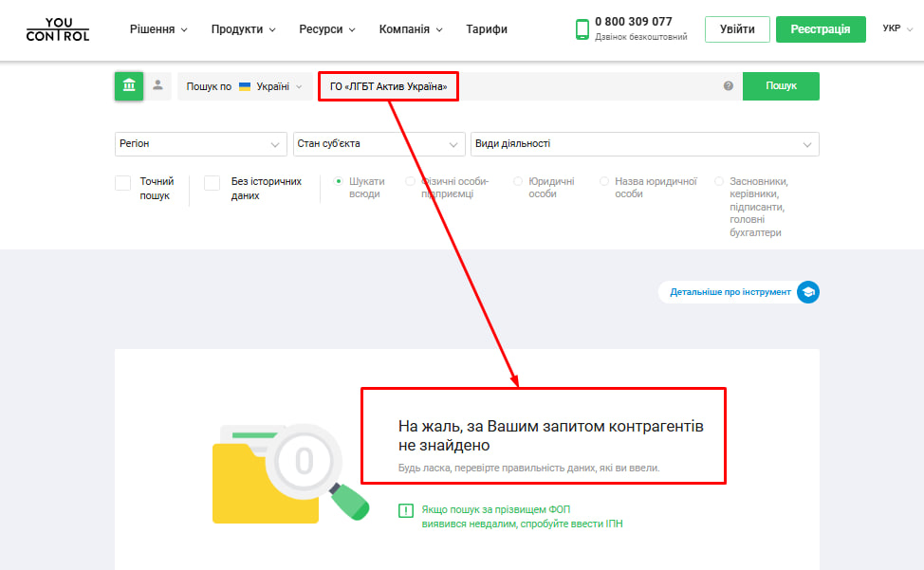Select the person search icon
Screen dimensions: 924x570
click(157, 85)
